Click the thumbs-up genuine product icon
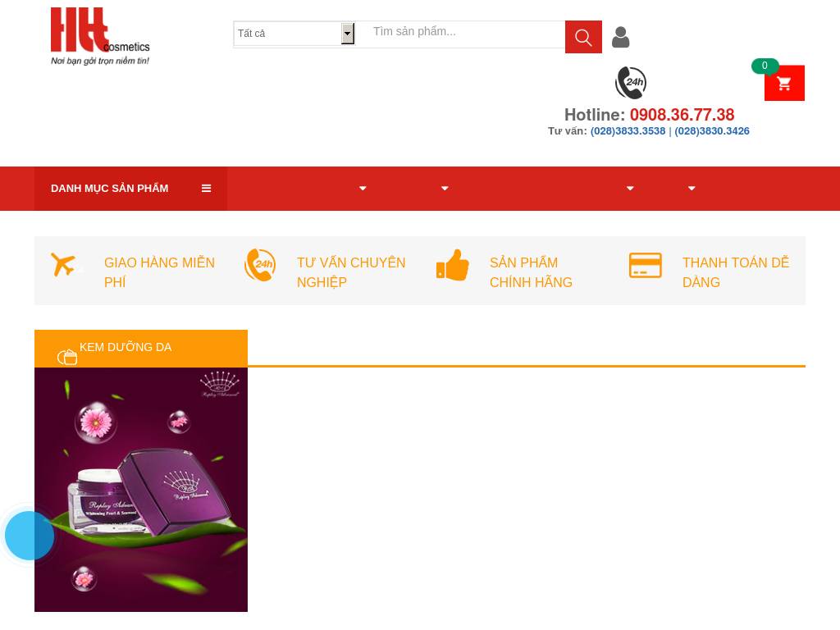The width and height of the screenshot is (840, 630). [452, 265]
